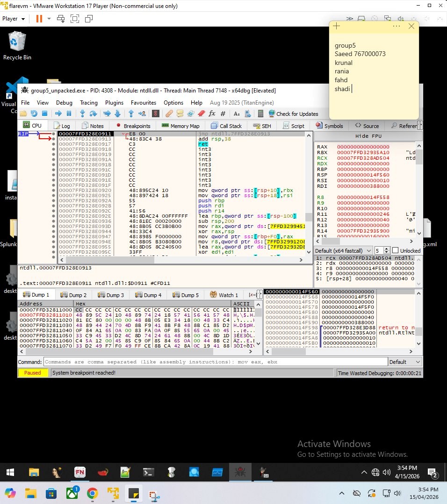The height and width of the screenshot is (504, 447).
Task: Open Recycle Bin desktop icon
Action: pyautogui.click(x=17, y=46)
